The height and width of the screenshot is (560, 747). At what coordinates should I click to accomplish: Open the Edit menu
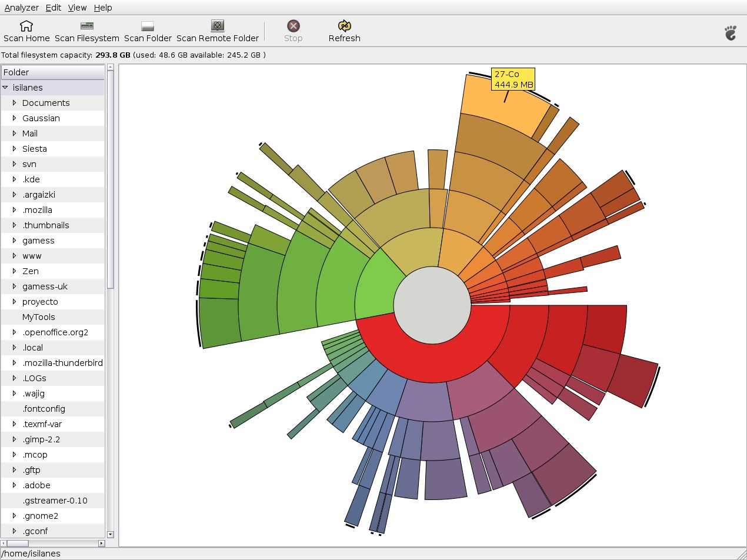click(x=54, y=8)
